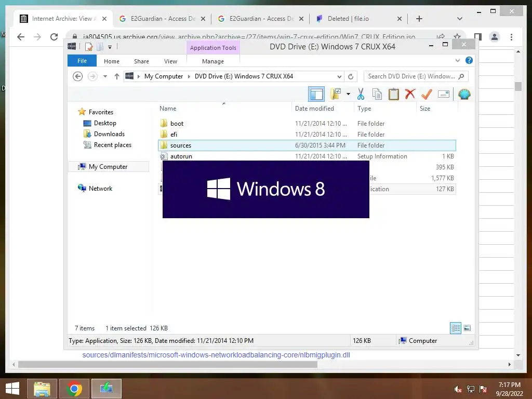Open the Home ribbon tab

(x=112, y=61)
